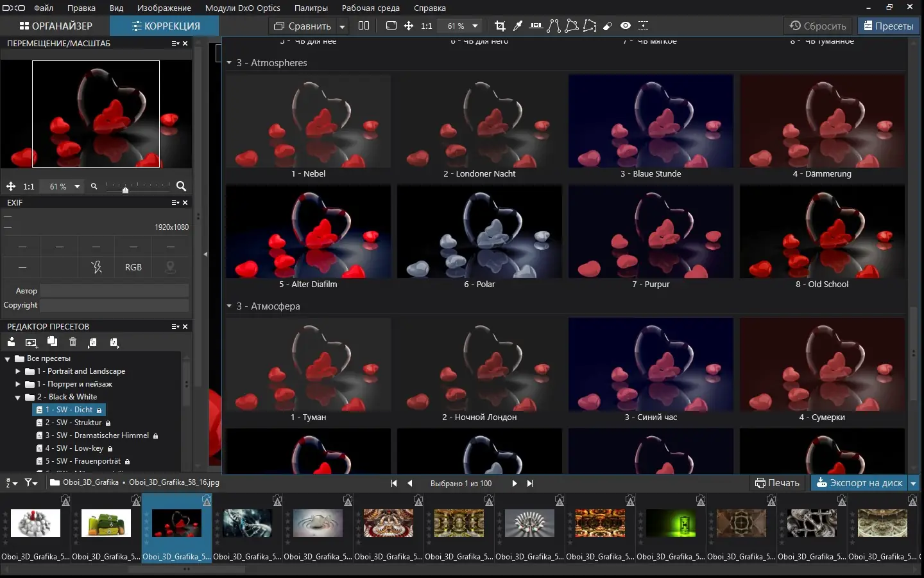Click the Сбросить reset button
The height and width of the screenshot is (578, 924).
tap(818, 26)
